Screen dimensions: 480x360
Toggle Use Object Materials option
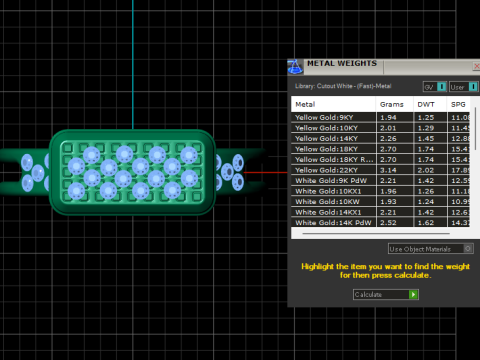[431, 249]
